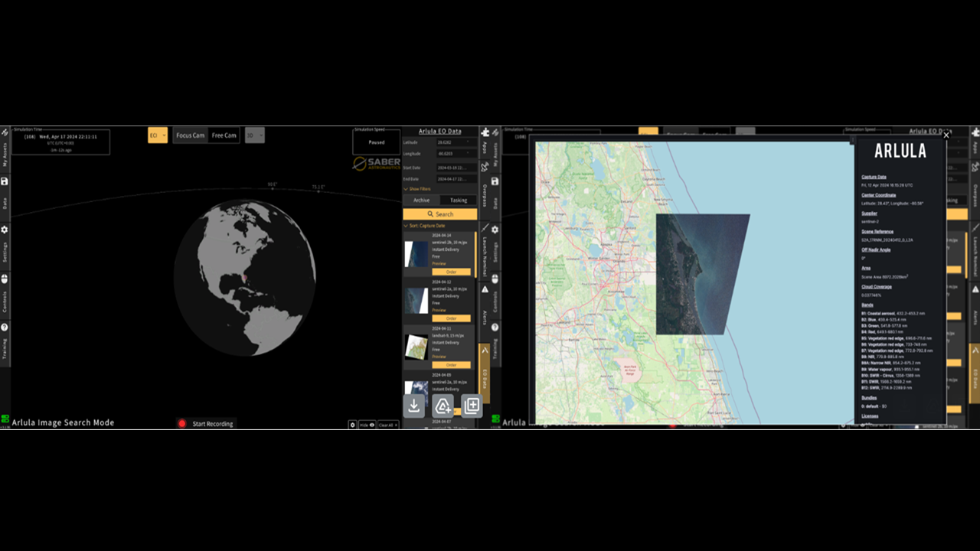The width and height of the screenshot is (980, 551).
Task: Open the 3D view mode dropdown
Action: click(x=255, y=135)
